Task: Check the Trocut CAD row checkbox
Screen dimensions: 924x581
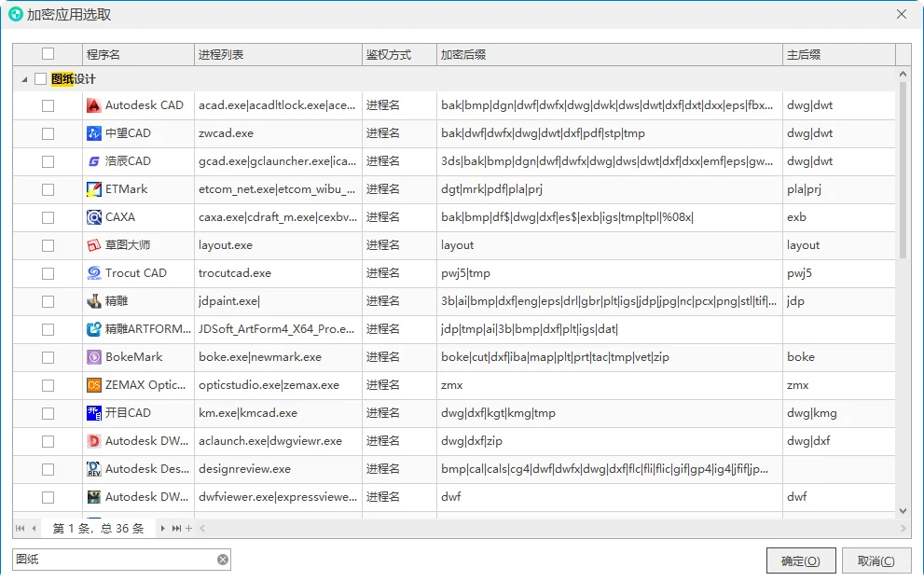Action: (x=48, y=273)
